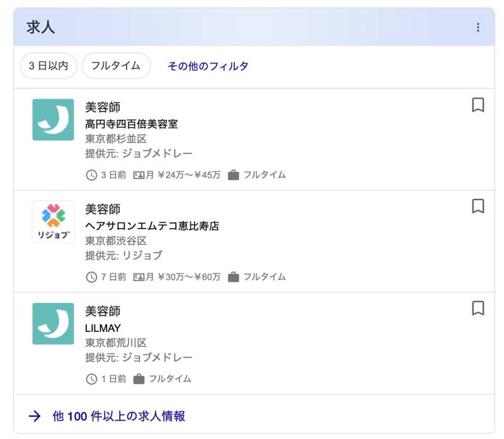Toggle the フルタイム filter chip
The height and width of the screenshot is (439, 504).
[x=116, y=66]
